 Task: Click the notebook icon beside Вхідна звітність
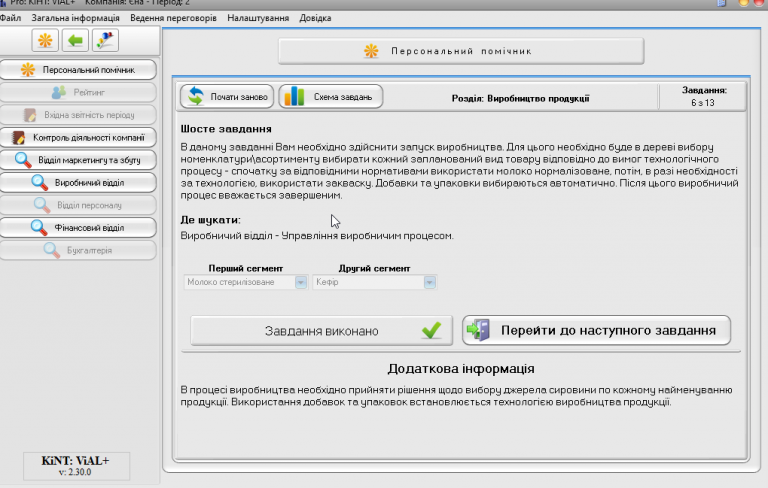tap(29, 115)
